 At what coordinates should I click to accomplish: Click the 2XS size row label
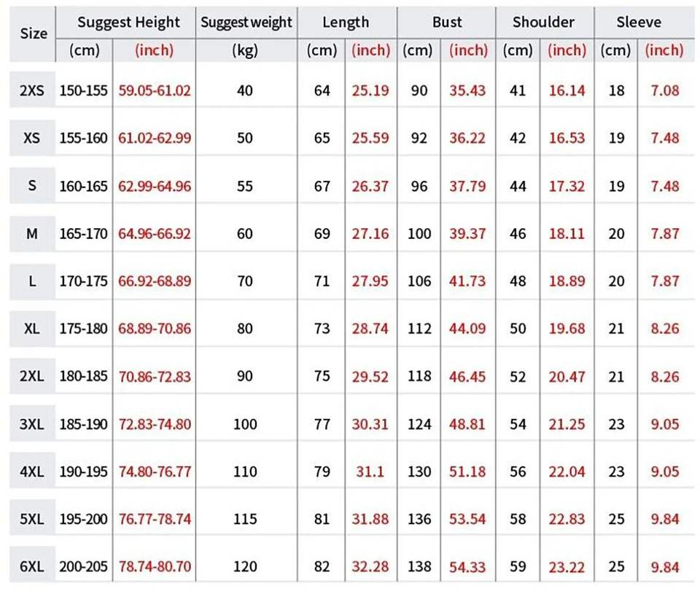coord(32,91)
